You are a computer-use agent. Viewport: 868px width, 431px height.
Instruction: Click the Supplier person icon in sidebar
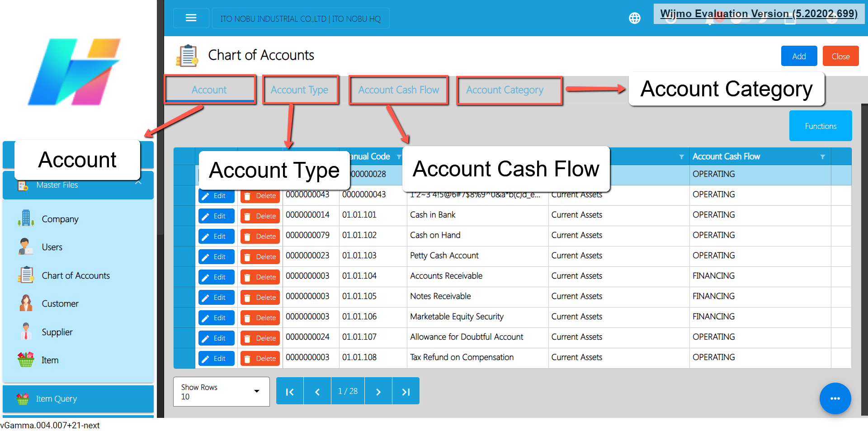(x=26, y=332)
